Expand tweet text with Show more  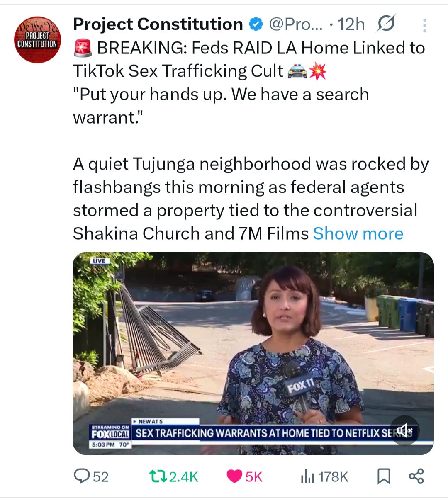pyautogui.click(x=358, y=233)
